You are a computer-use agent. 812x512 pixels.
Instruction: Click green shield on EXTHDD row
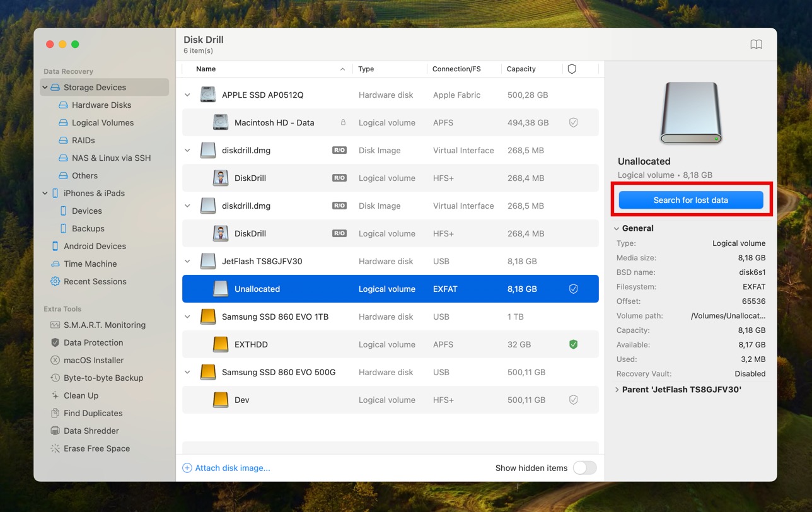pos(573,344)
